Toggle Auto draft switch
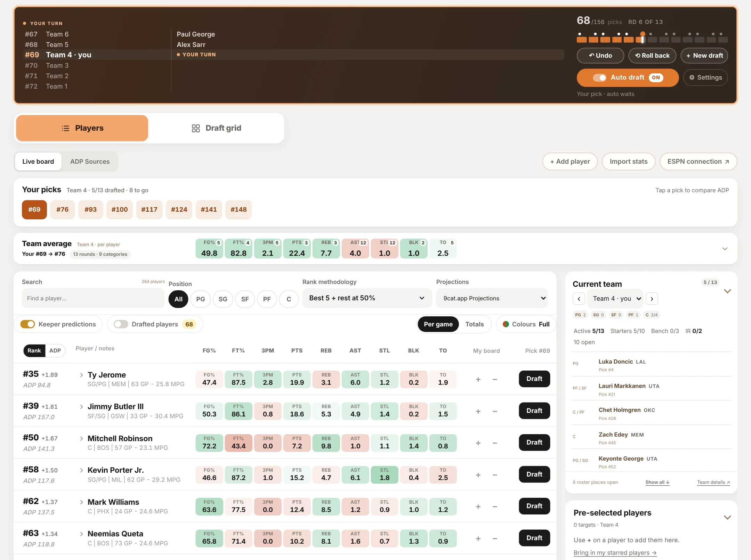 [599, 78]
